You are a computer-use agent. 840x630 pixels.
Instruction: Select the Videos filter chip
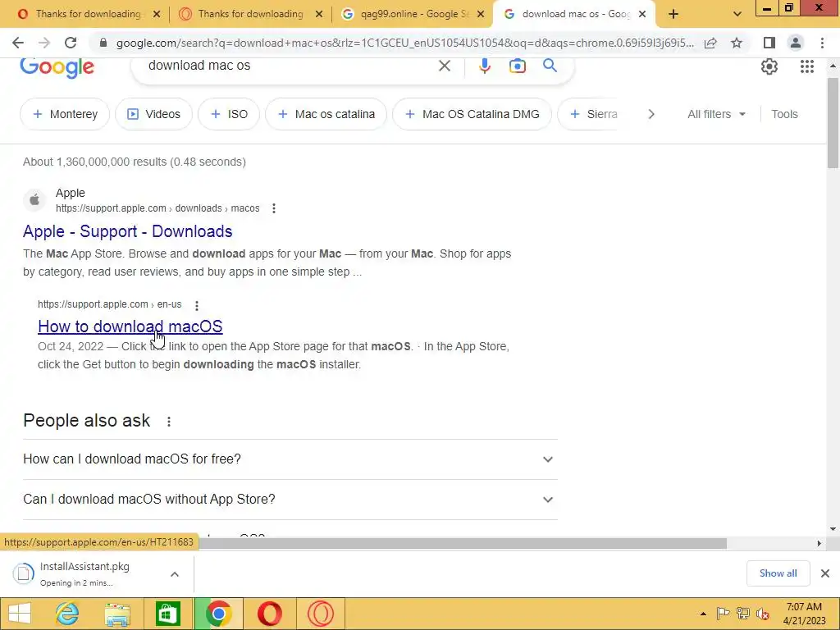(x=153, y=114)
